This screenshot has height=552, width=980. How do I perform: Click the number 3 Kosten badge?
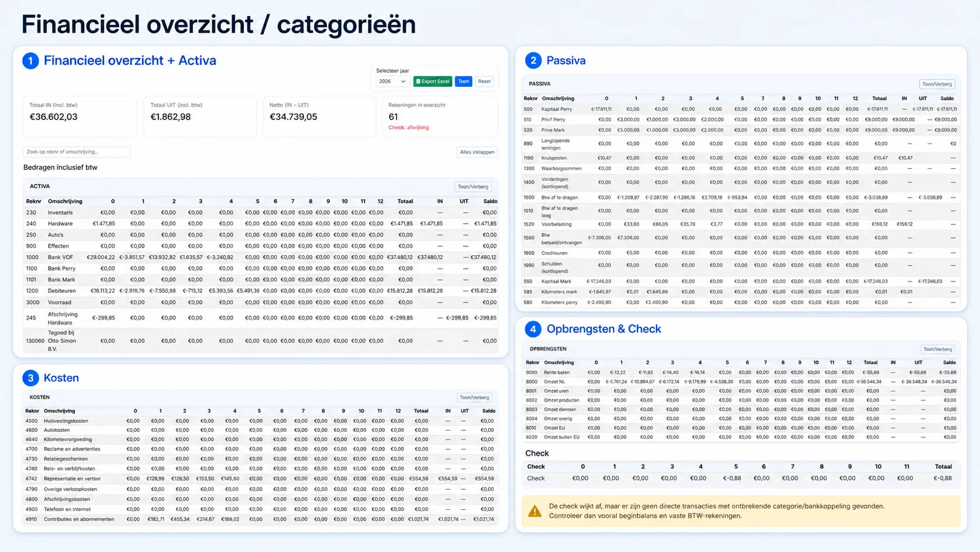[x=30, y=378]
